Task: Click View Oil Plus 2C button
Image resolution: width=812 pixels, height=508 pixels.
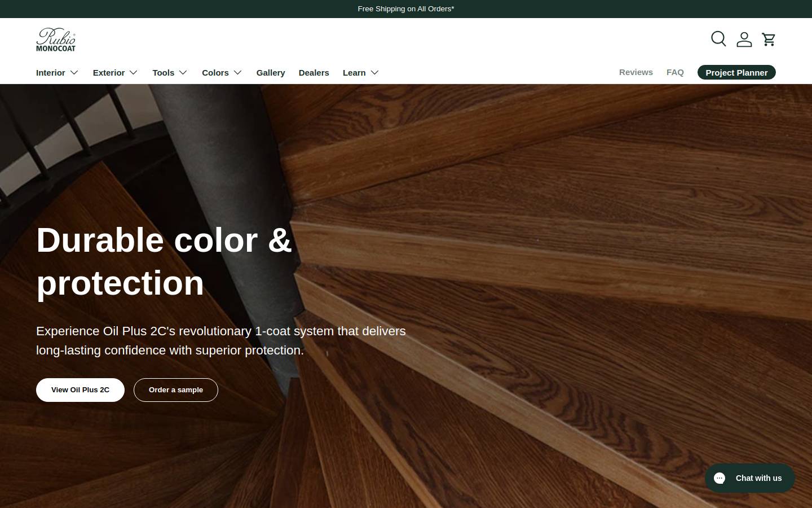Action: [80, 390]
